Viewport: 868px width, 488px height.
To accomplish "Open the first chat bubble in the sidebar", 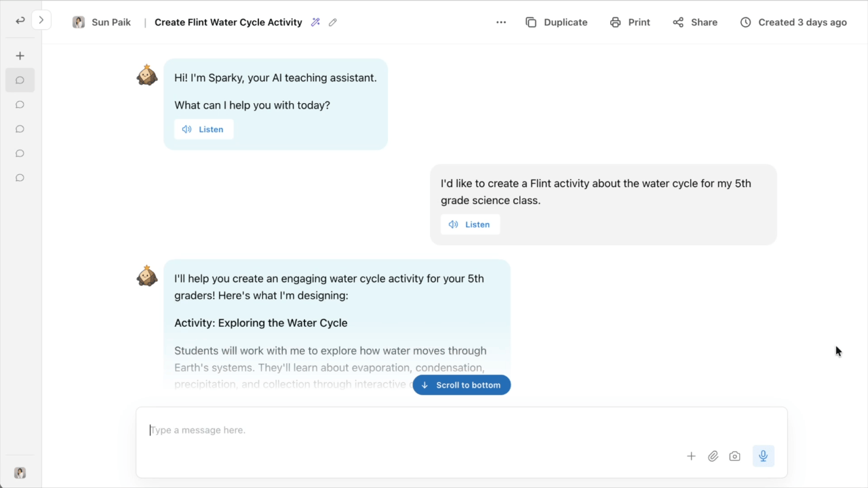I will (x=20, y=80).
